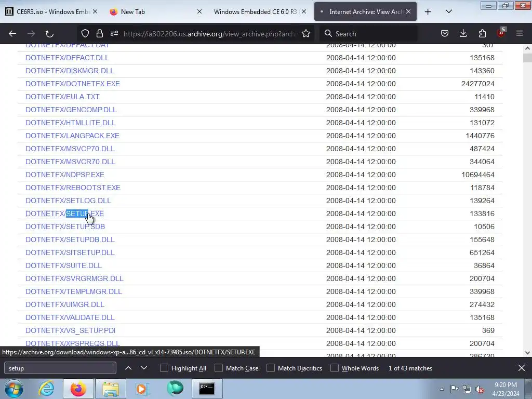Screen dimensions: 532x399
Task: Open the Windows Start menu
Action: click(x=14, y=389)
